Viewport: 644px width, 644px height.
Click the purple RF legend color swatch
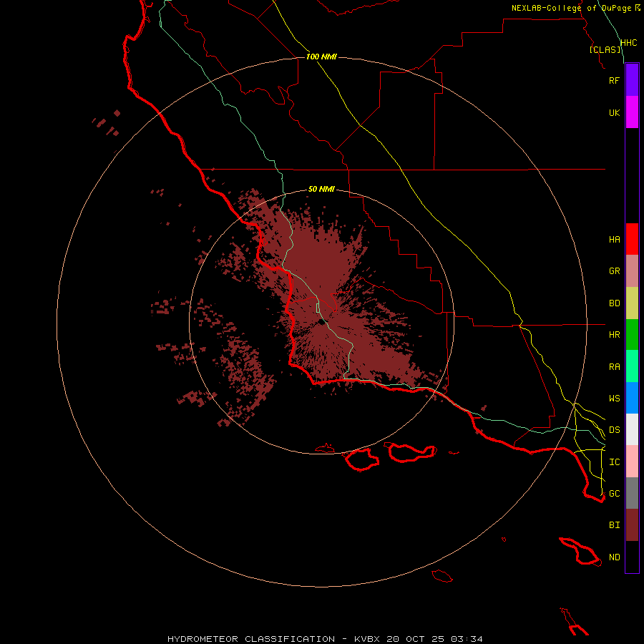coord(632,80)
